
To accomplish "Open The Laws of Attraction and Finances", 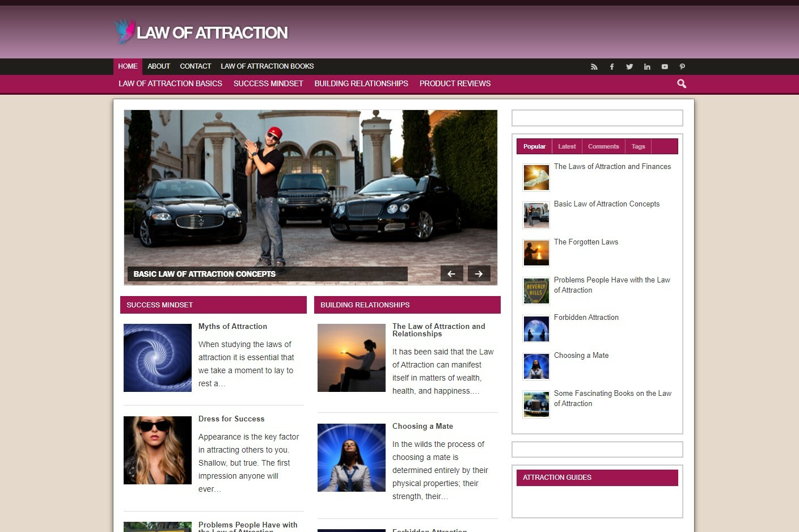I will click(612, 167).
